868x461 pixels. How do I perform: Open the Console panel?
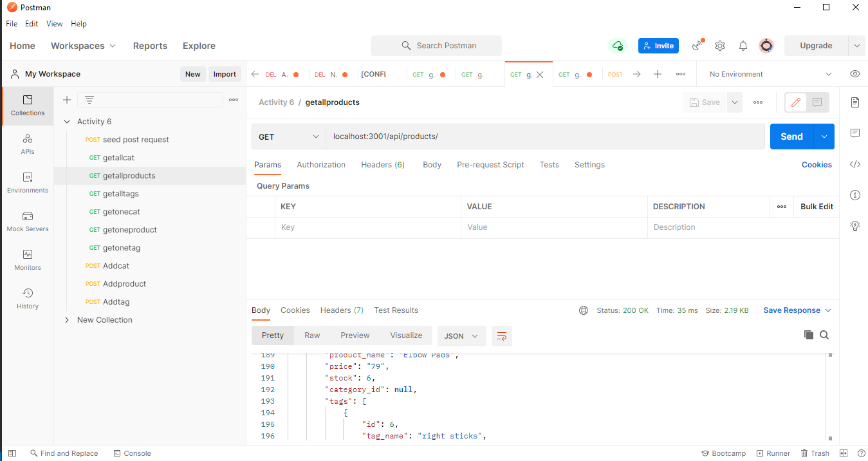point(132,453)
